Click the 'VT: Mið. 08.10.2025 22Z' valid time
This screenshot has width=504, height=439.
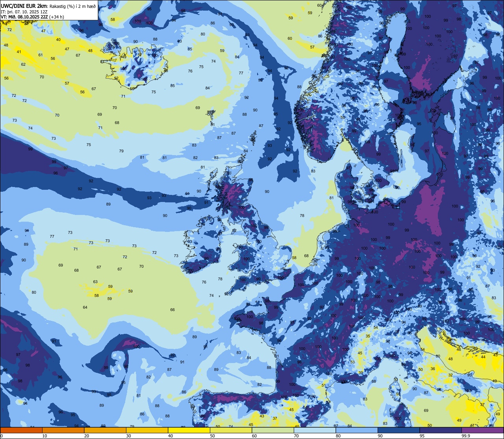[24, 17]
